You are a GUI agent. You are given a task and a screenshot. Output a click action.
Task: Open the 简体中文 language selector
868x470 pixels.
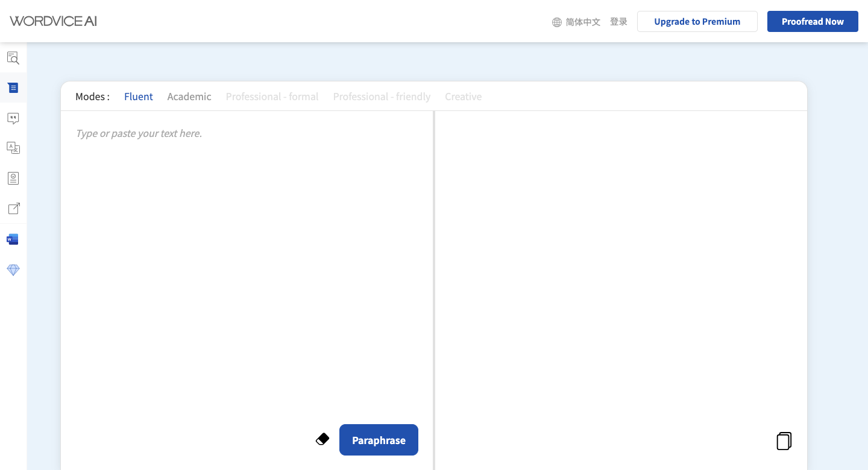coord(576,22)
